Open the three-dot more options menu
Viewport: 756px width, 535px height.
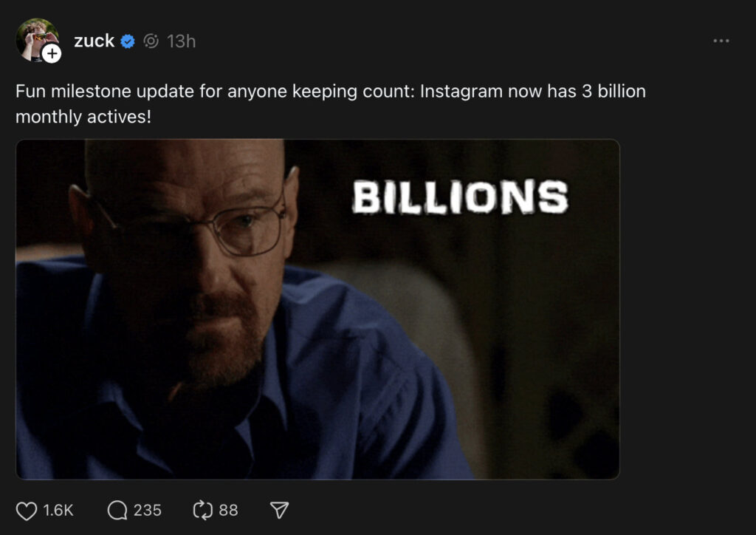pyautogui.click(x=721, y=41)
